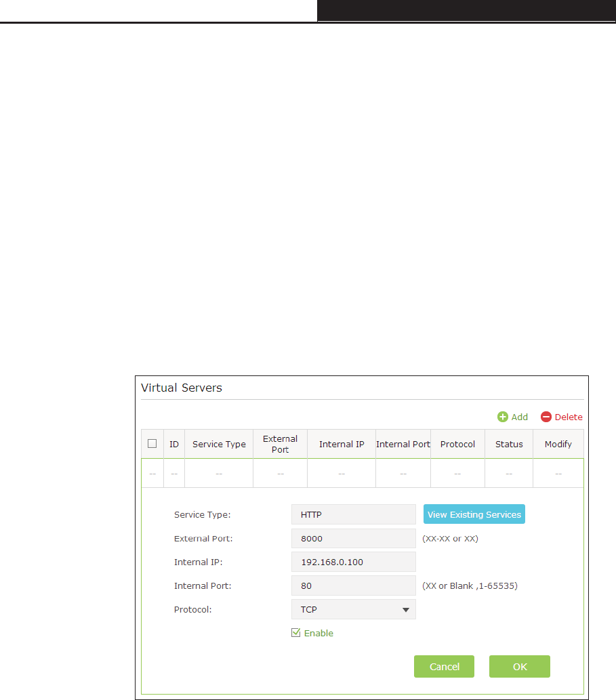Click the Internal Port field with 80
This screenshot has width=616, height=700.
(x=354, y=585)
